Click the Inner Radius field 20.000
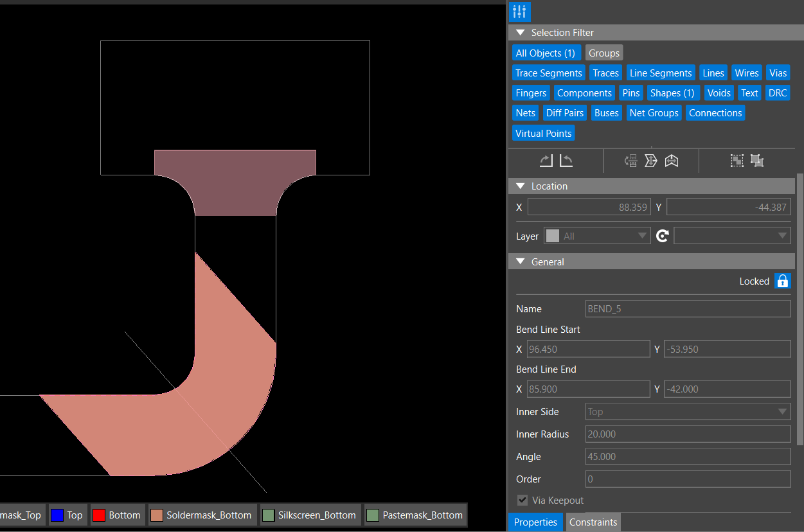 click(688, 434)
